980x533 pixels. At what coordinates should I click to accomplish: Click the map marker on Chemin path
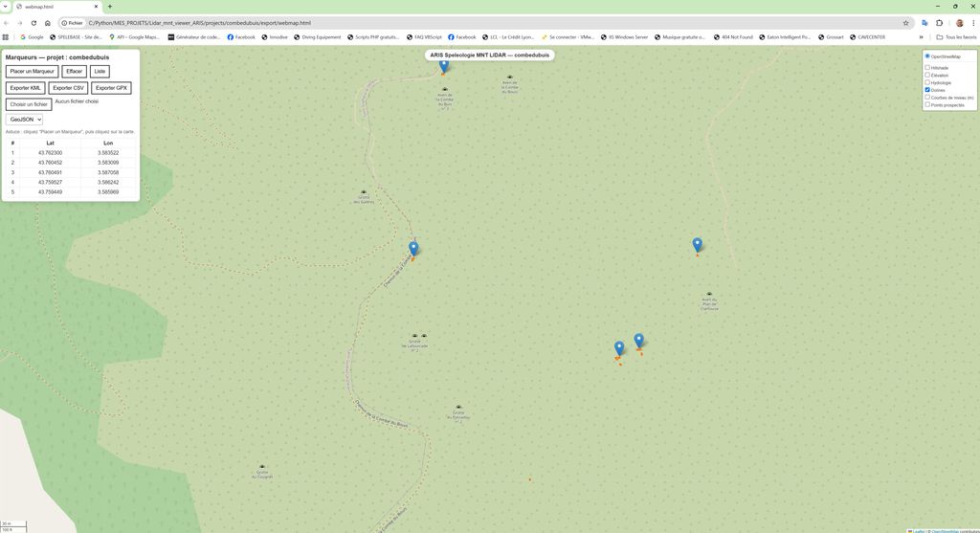click(x=413, y=248)
